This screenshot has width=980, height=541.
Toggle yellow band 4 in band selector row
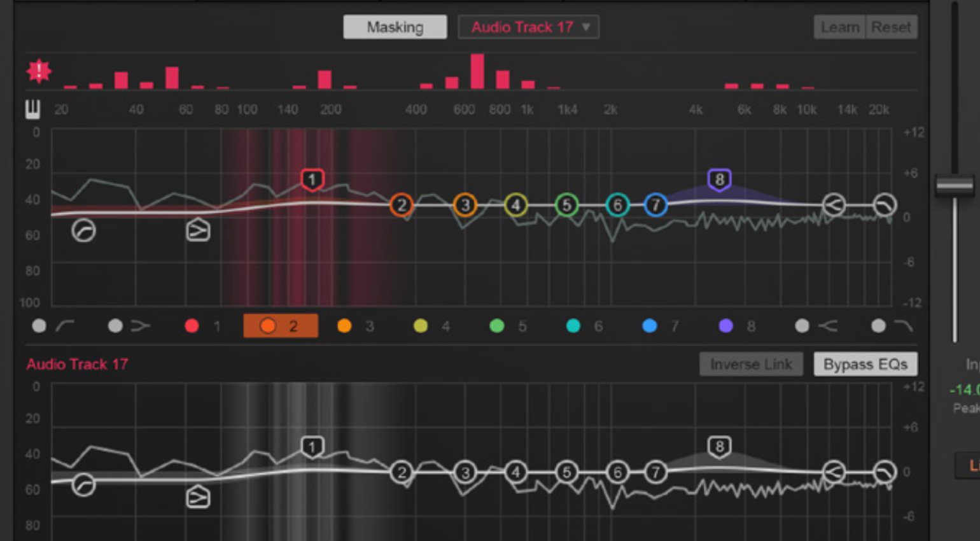432,326
